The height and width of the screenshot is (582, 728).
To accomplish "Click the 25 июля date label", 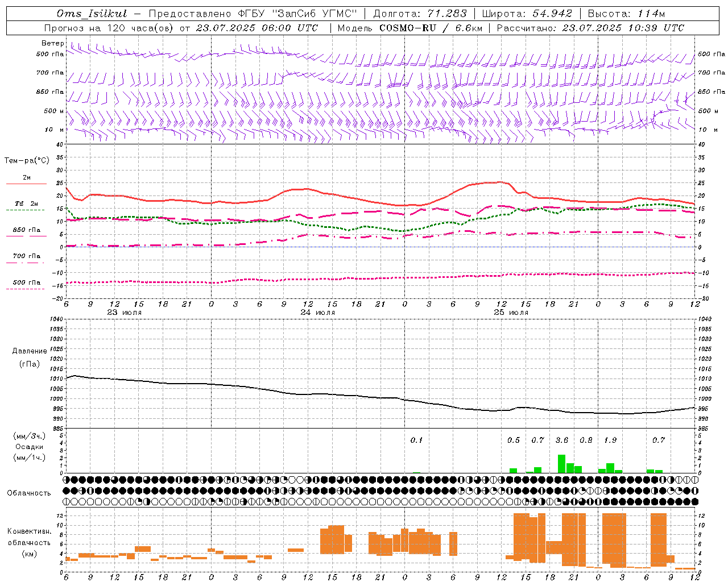I will pos(511,313).
